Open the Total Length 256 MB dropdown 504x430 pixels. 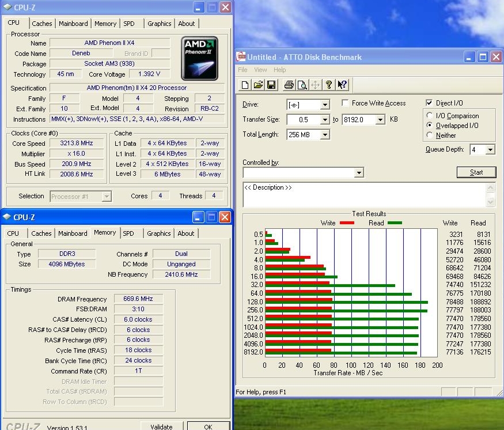[x=325, y=135]
